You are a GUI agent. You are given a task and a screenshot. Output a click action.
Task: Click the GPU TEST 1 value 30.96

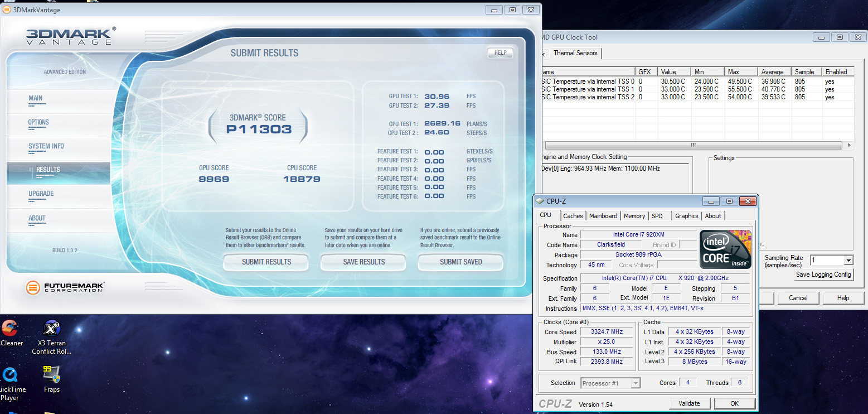pos(437,96)
